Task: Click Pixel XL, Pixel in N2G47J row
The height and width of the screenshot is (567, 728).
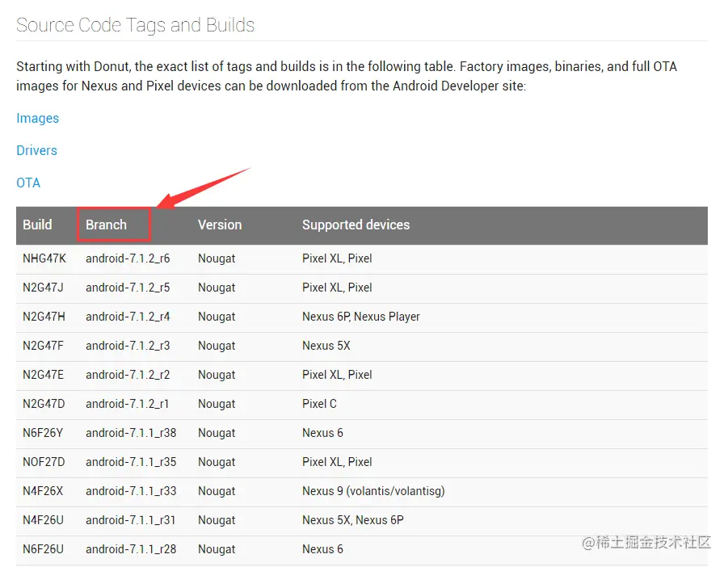Action: (x=337, y=288)
